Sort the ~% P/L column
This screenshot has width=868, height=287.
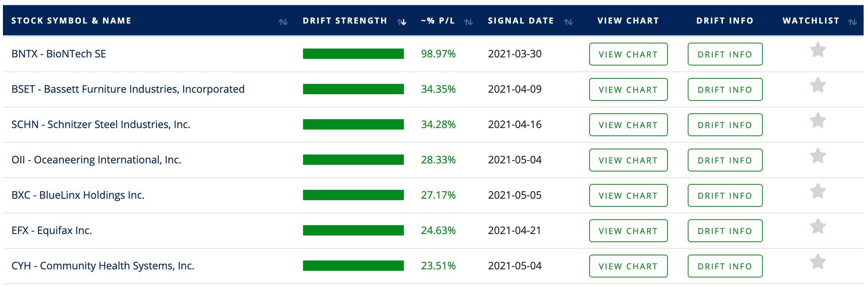coord(468,21)
